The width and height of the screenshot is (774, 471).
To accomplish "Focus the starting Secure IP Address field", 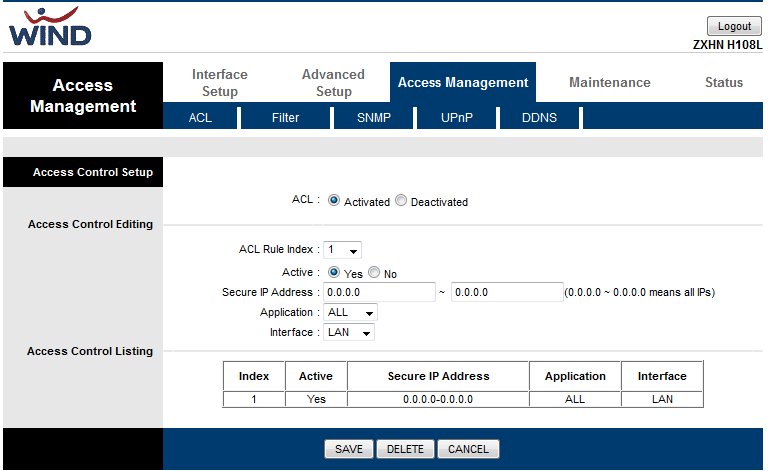I will tap(379, 292).
